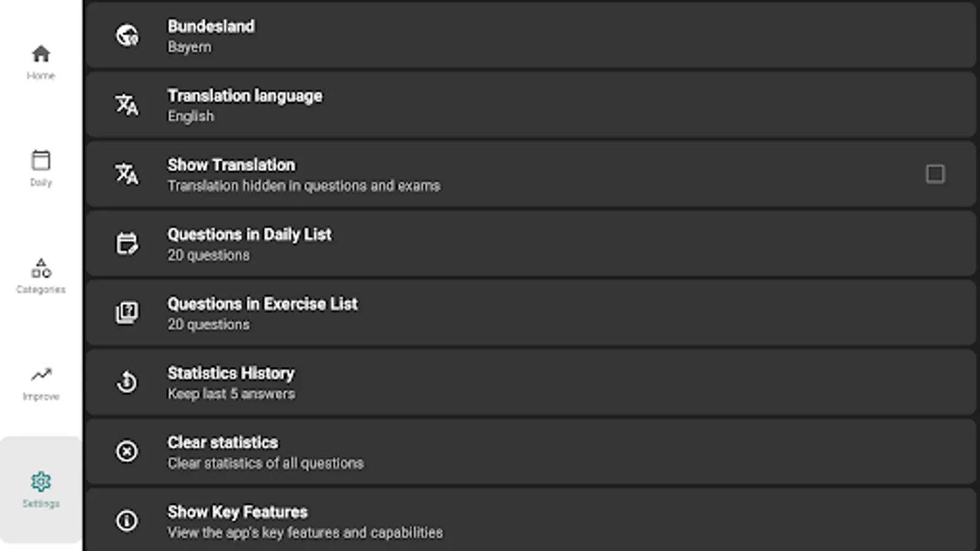Image resolution: width=980 pixels, height=551 pixels.
Task: Select the Categories icon in the sidebar
Action: 40,269
